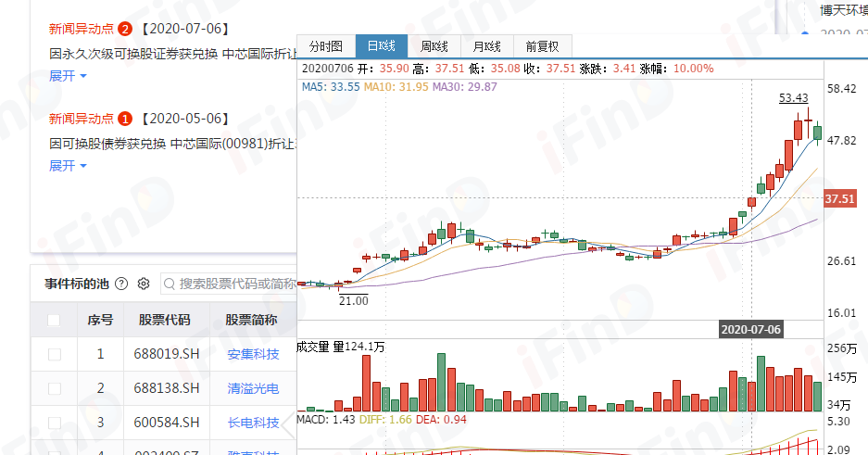Viewport: 868px width, 455px height.
Task: Expand the 2020-07-06 news item via 展开
Action: tap(68, 76)
